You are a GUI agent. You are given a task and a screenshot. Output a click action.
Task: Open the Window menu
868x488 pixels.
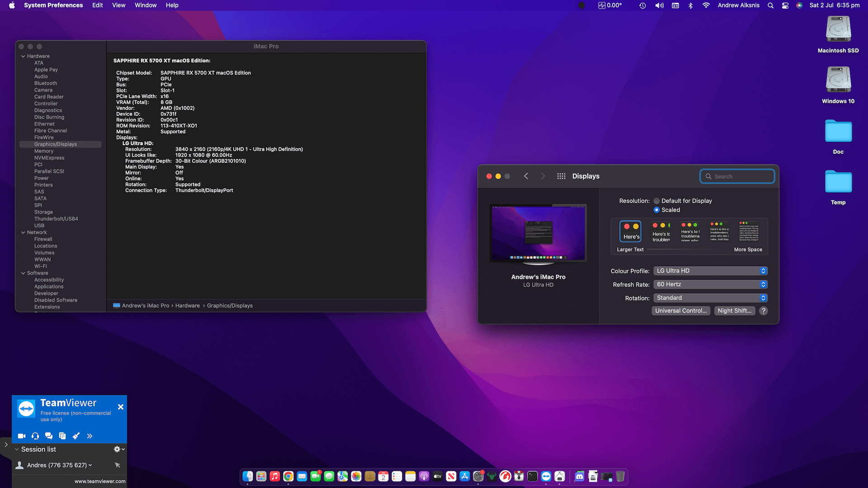[x=145, y=5]
